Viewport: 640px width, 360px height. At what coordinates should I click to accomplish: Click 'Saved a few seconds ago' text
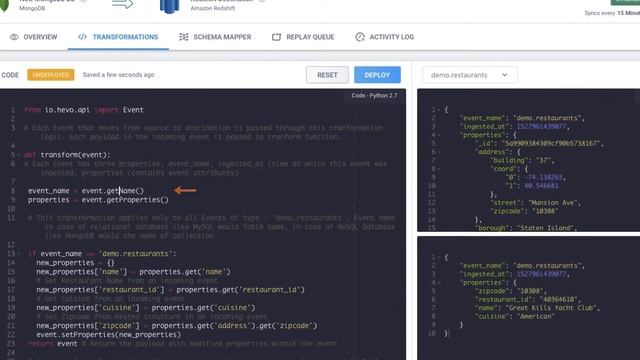[118, 75]
